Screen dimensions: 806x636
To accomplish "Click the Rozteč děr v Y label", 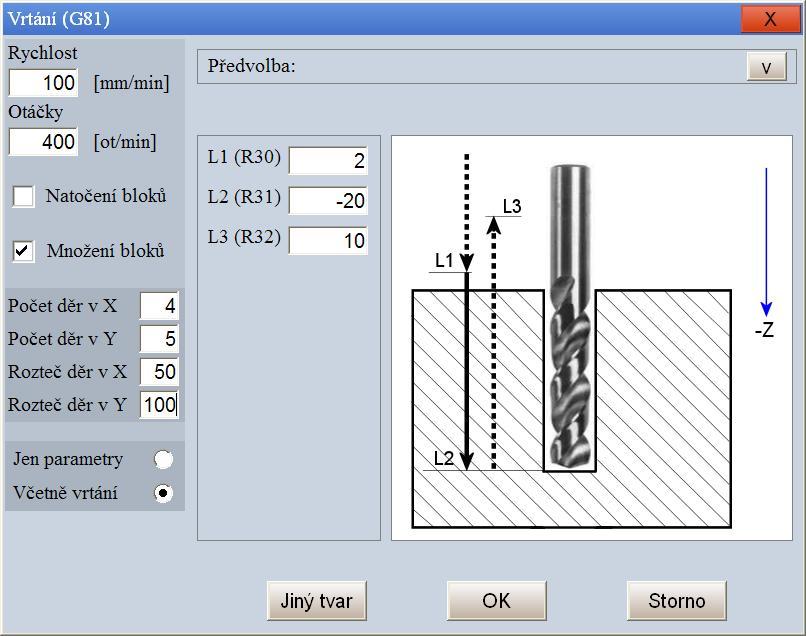I will (67, 405).
